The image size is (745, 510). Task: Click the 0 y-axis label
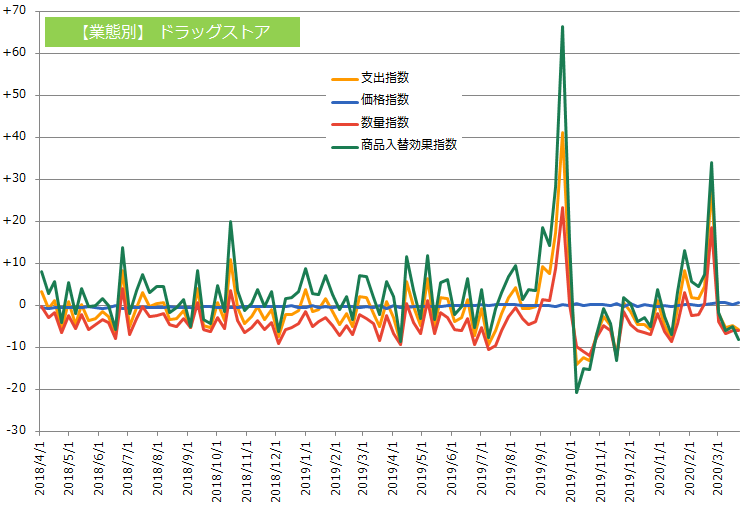(x=23, y=305)
